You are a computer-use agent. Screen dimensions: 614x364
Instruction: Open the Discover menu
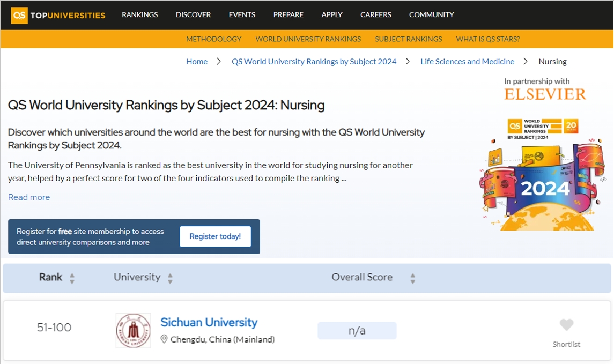click(x=193, y=15)
